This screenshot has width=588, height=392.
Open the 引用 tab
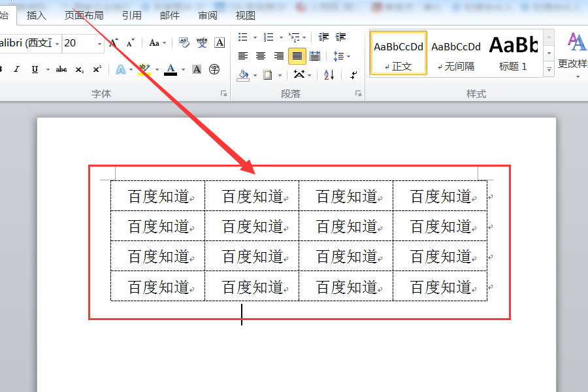[131, 16]
